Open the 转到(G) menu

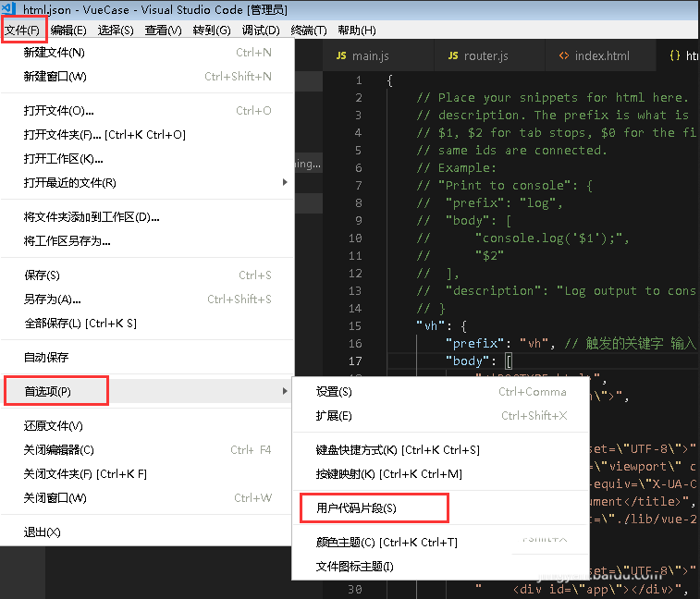coord(212,31)
